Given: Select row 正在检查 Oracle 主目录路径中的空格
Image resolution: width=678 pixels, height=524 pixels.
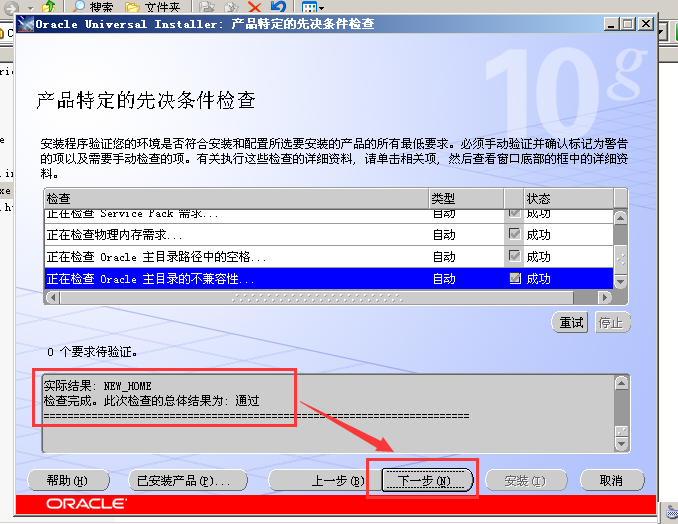Looking at the screenshot, I should (x=329, y=257).
